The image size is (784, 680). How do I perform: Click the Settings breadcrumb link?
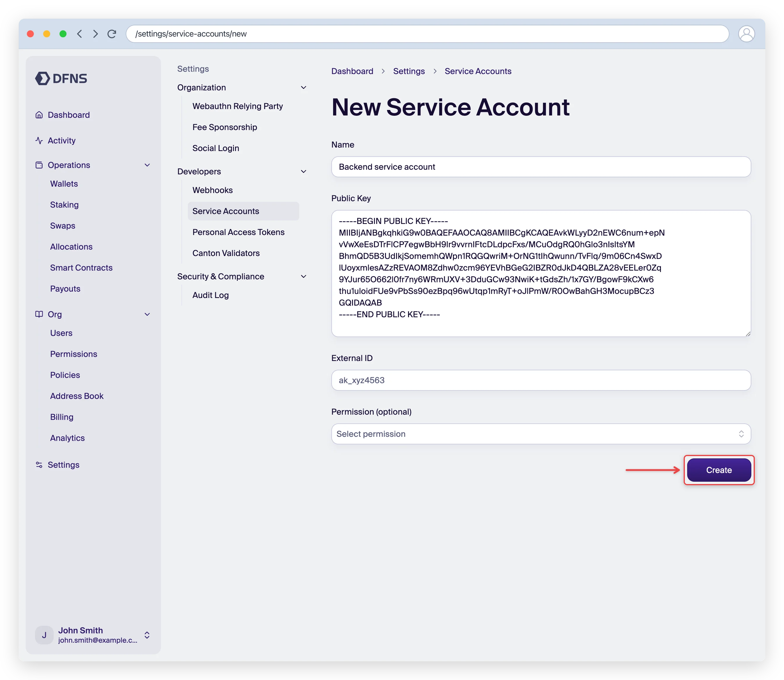[x=409, y=71]
